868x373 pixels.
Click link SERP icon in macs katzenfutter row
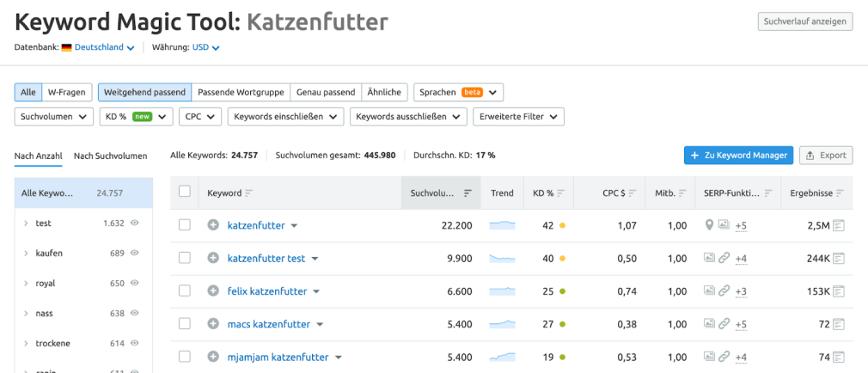(x=724, y=324)
